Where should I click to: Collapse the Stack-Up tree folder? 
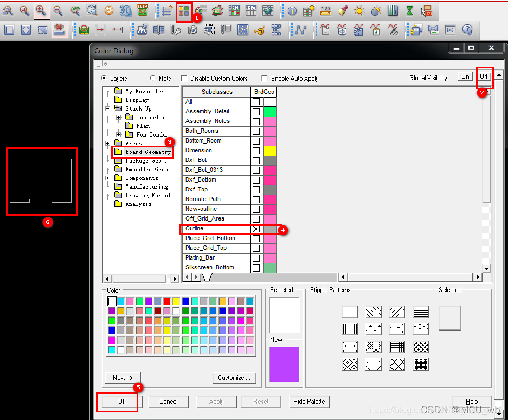(x=107, y=109)
